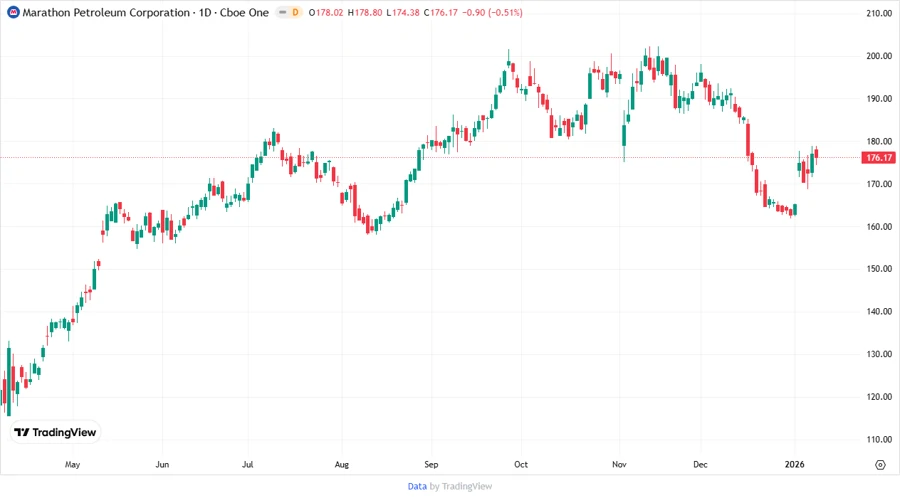The image size is (900, 498).
Task: Open the TradingView logo badge
Action: click(55, 432)
